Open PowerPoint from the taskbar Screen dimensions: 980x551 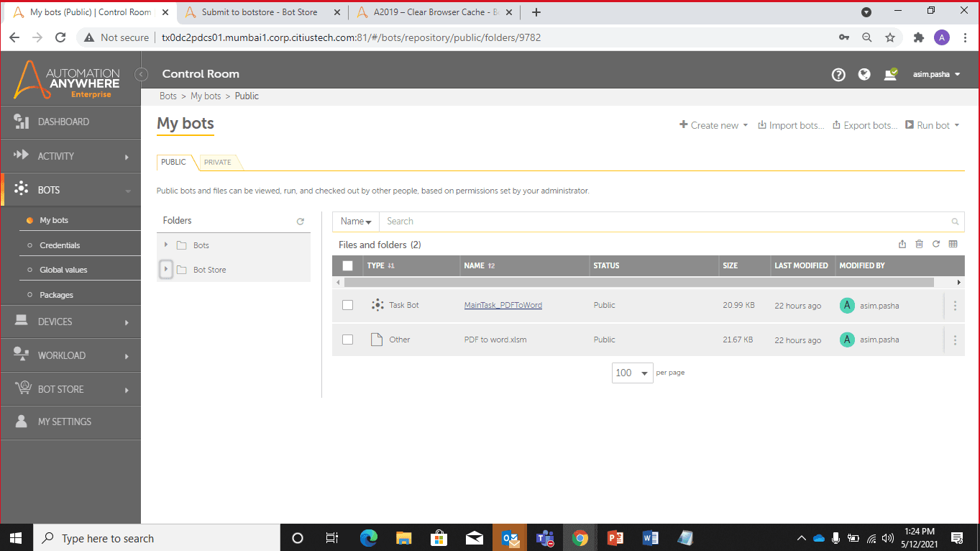[615, 538]
